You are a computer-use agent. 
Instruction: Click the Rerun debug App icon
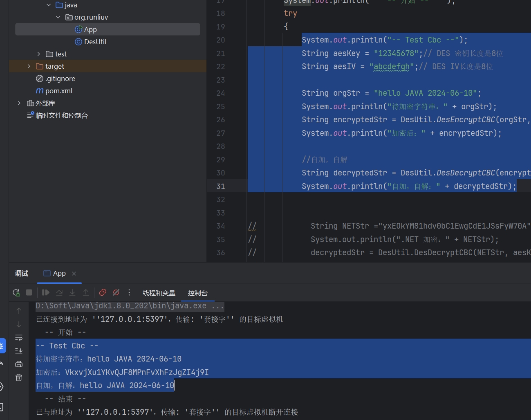16,293
